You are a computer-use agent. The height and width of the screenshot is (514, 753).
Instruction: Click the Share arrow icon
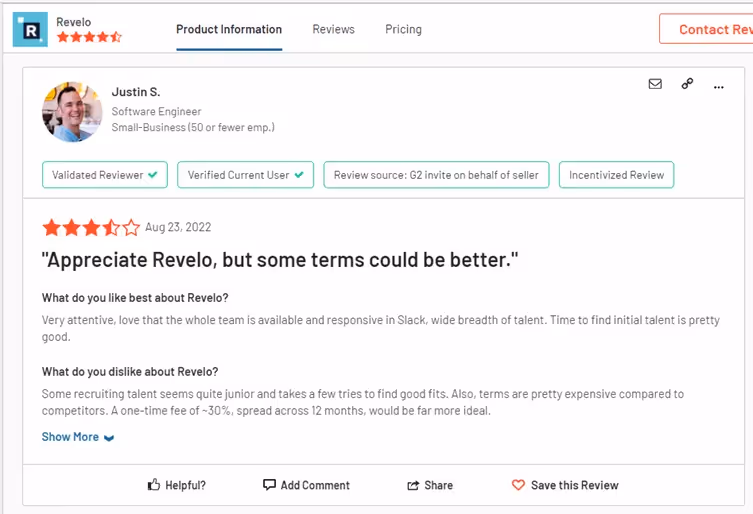(x=413, y=485)
